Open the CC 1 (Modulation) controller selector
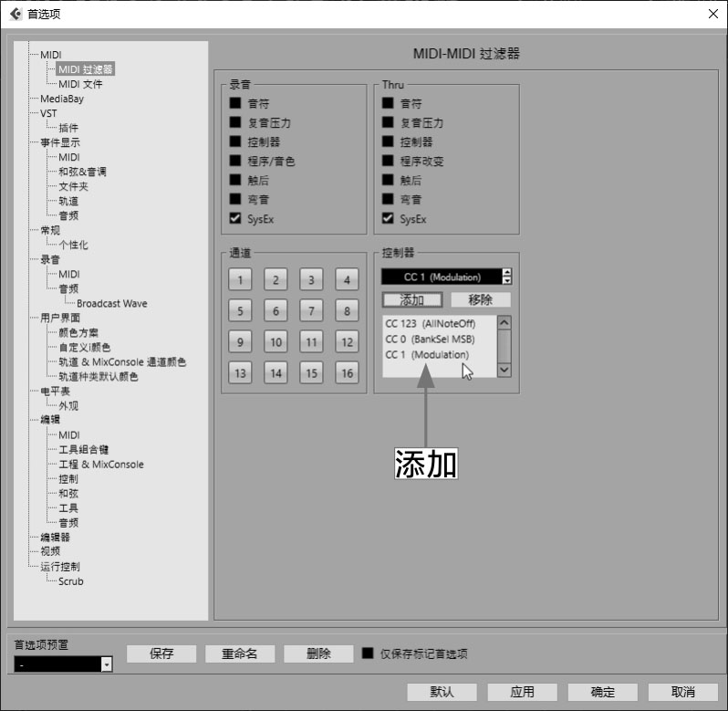This screenshot has width=728, height=711. click(442, 277)
